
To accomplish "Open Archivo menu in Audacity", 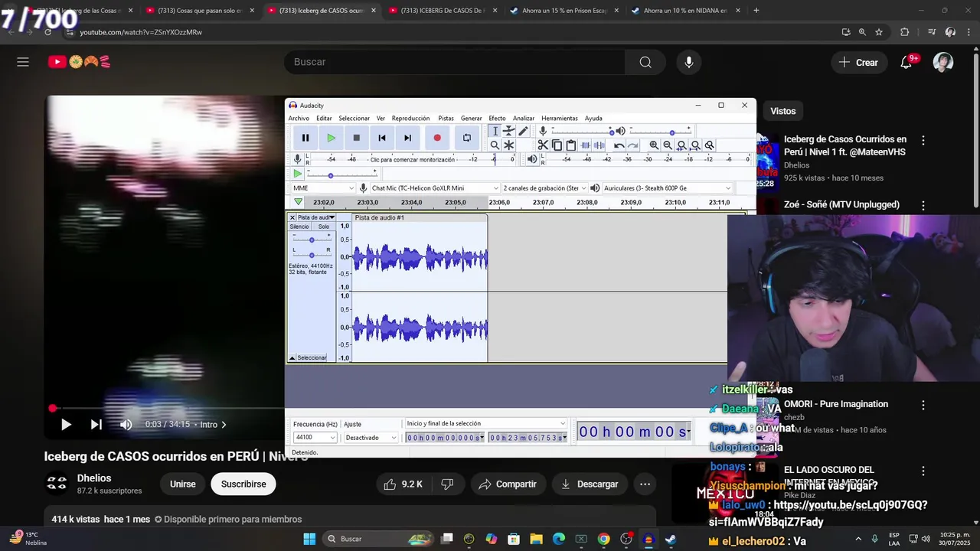I will coord(299,118).
